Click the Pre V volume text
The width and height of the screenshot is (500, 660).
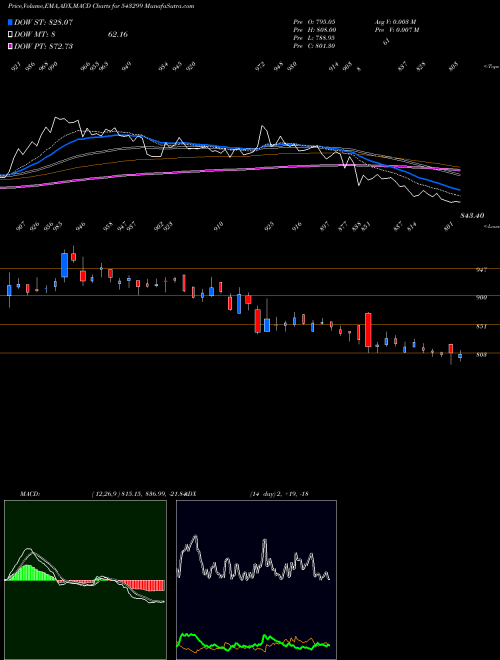pyautogui.click(x=397, y=29)
